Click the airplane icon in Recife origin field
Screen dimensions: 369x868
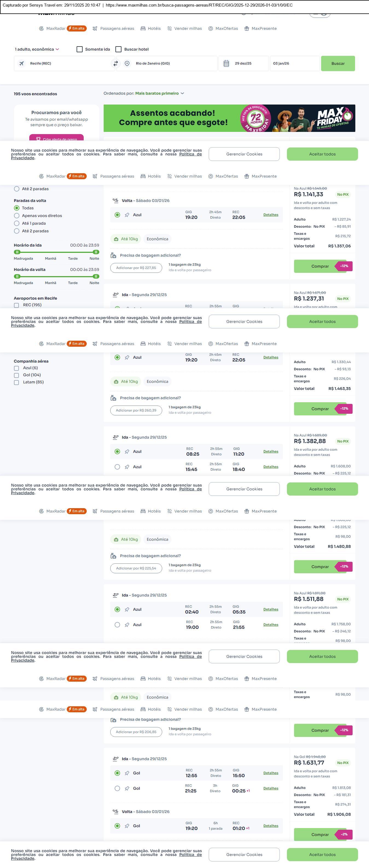[22, 63]
